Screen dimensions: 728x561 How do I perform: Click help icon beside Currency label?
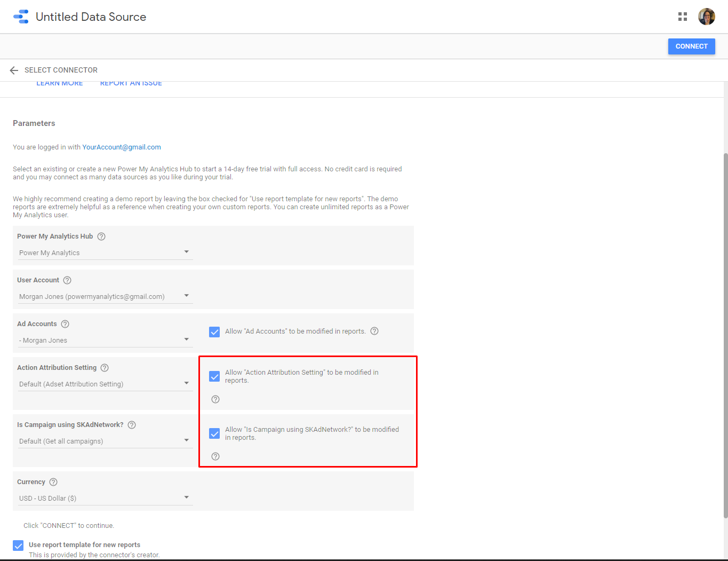[x=53, y=482]
